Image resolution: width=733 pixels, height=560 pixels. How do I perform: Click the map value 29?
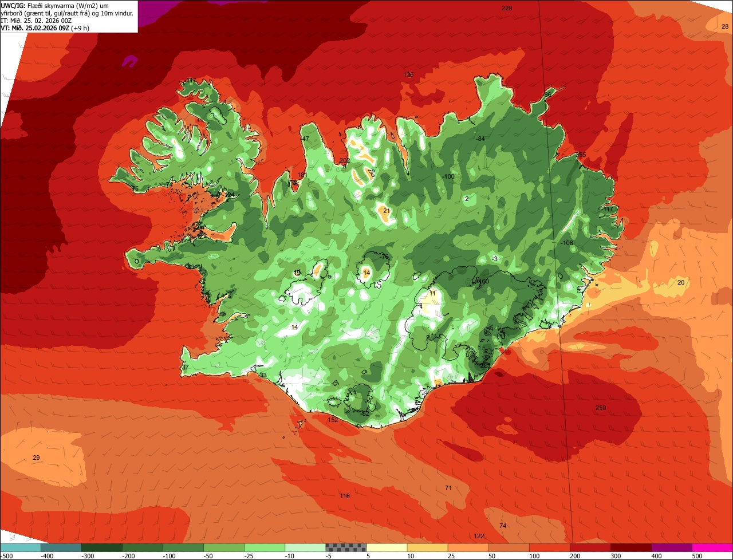[36, 458]
